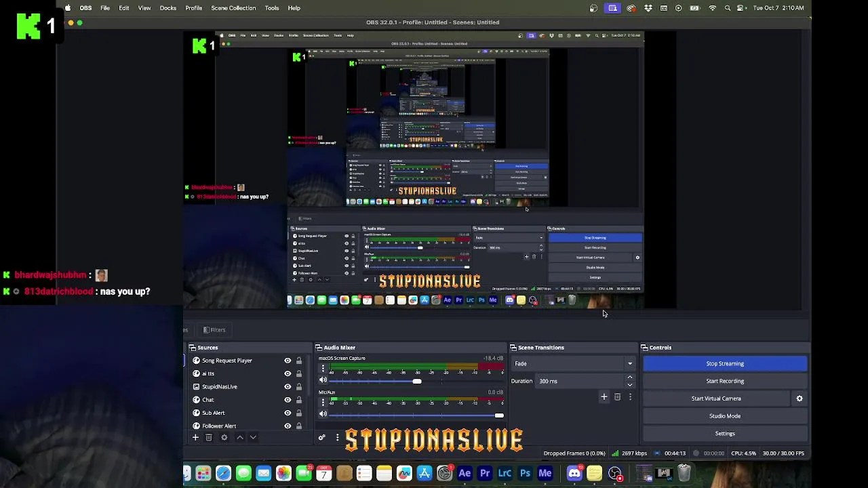Open Mic/Aux audio options three-dot menu
The width and height of the screenshot is (868, 488).
(323, 402)
